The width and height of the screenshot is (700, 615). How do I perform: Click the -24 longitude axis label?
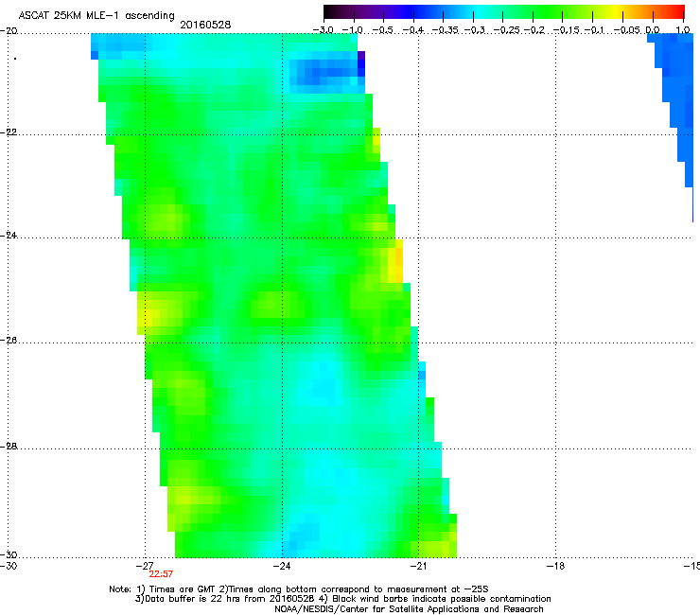coord(282,566)
